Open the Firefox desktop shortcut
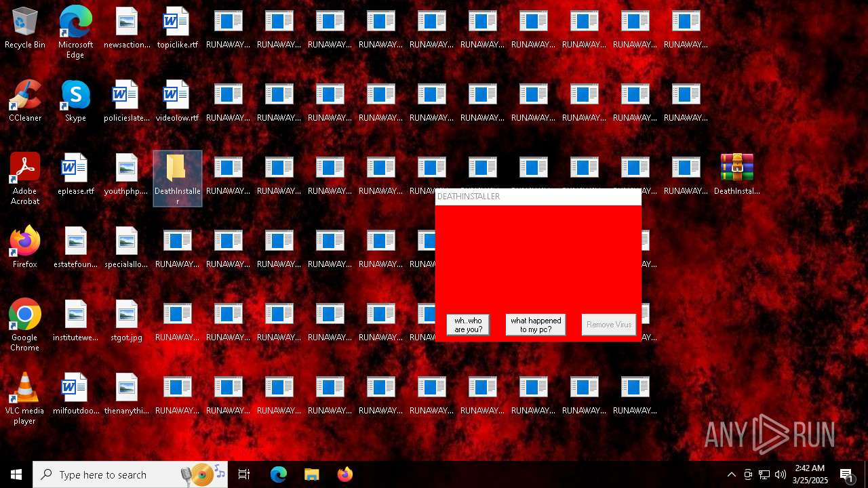The height and width of the screenshot is (488, 868). pos(25,248)
